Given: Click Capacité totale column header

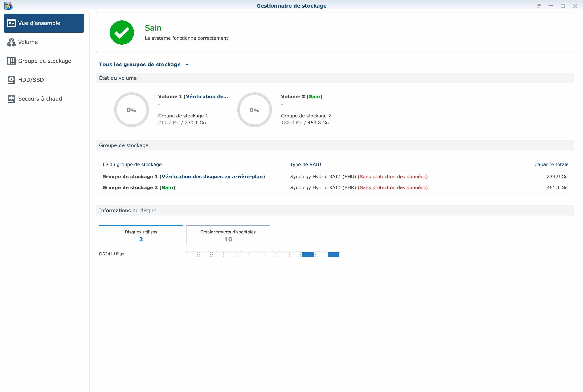Looking at the screenshot, I should coord(551,165).
